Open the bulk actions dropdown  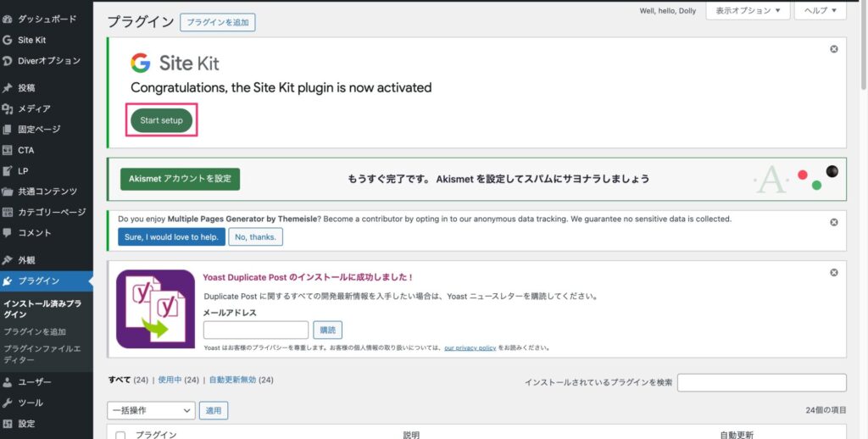(151, 410)
